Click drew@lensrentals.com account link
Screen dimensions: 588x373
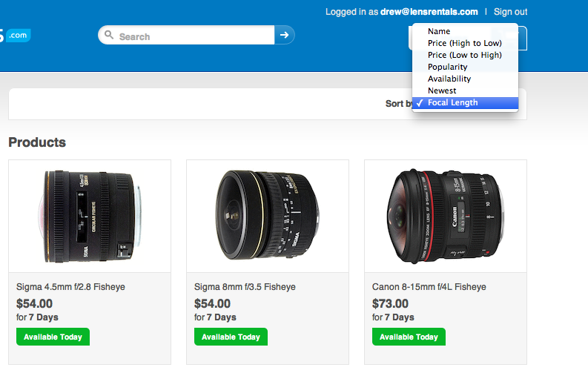(x=429, y=12)
